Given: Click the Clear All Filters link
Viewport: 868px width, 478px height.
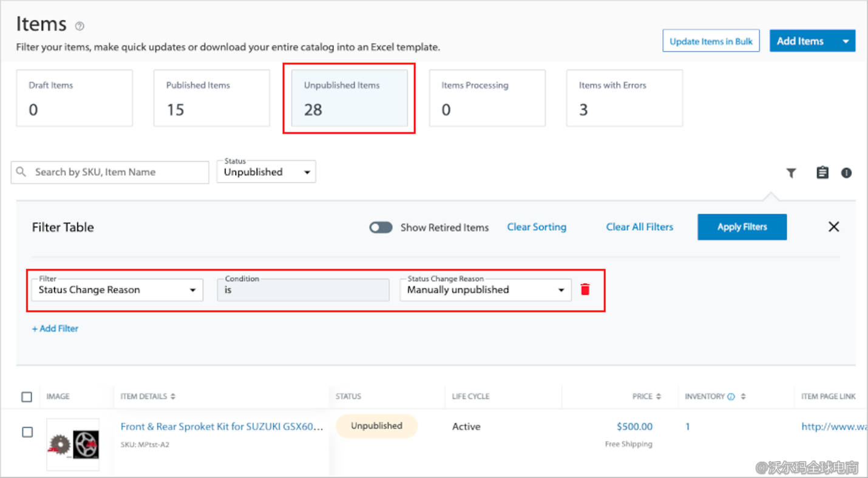Looking at the screenshot, I should (x=639, y=227).
